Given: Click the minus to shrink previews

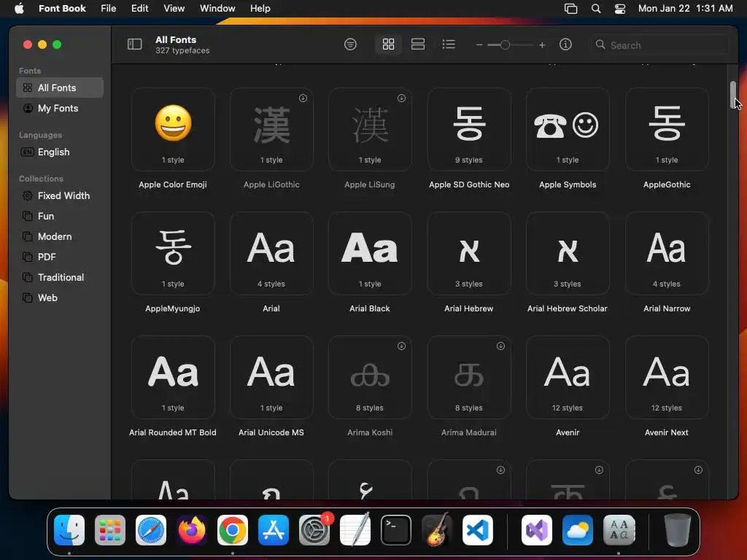Looking at the screenshot, I should click(x=479, y=44).
